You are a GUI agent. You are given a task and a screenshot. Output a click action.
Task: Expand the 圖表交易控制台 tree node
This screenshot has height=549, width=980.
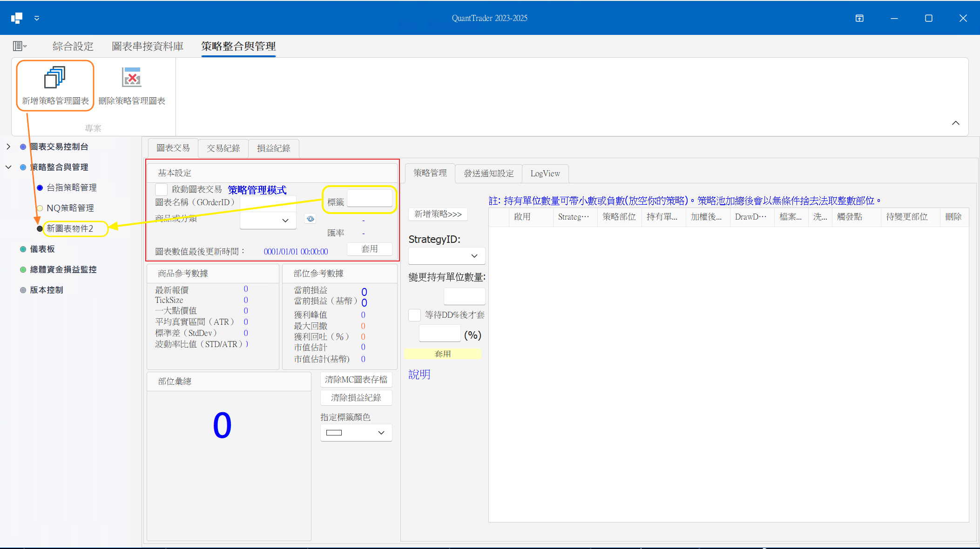tap(8, 146)
